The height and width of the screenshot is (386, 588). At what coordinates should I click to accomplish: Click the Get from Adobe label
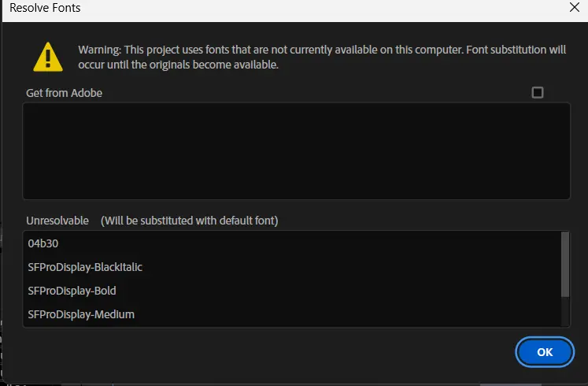coord(64,93)
